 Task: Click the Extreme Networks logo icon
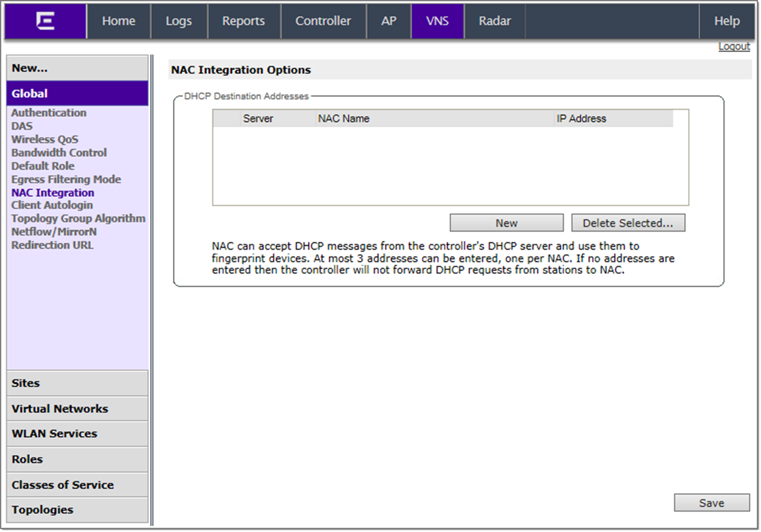(x=45, y=21)
